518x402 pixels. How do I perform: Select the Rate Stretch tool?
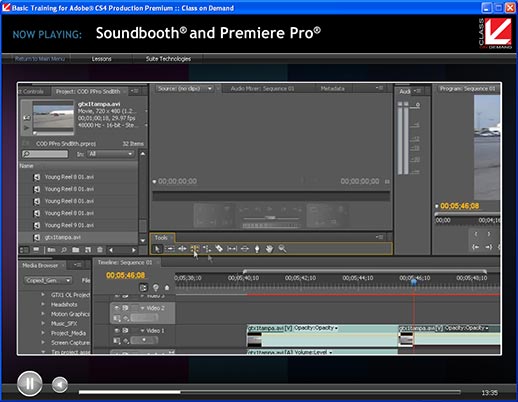point(207,249)
